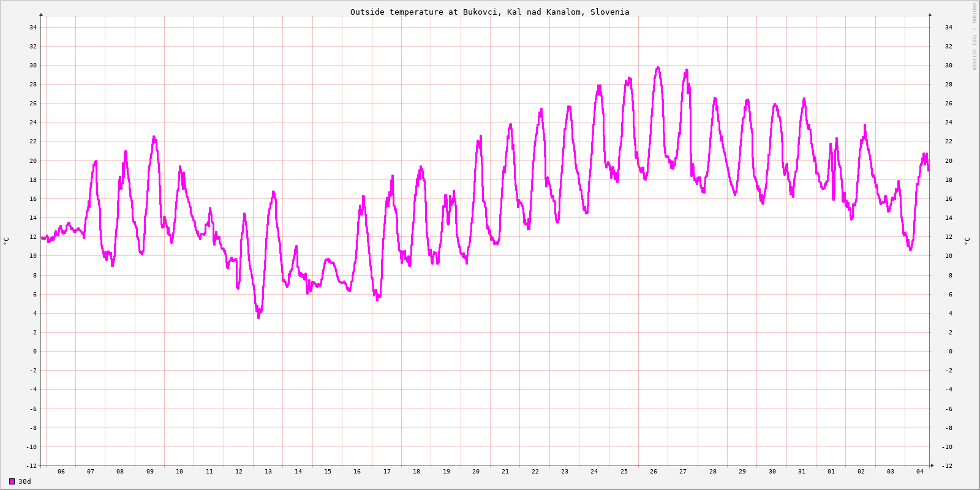Select date label 29 on the x-axis
The height and width of the screenshot is (490, 980).
coord(742,472)
